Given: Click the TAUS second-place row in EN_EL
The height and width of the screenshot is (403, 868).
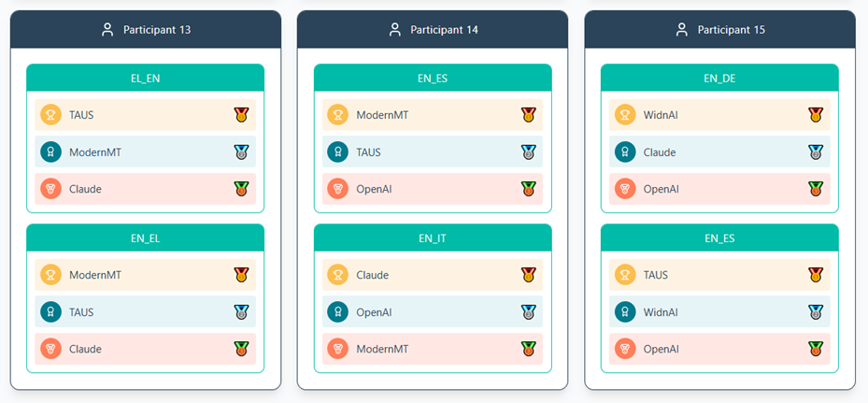Looking at the screenshot, I should point(145,312).
